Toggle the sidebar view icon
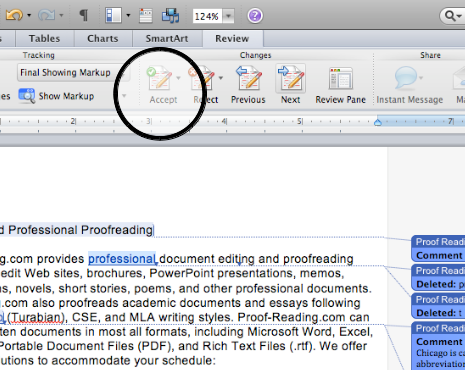Image resolution: width=465 pixels, height=370 pixels. click(x=113, y=15)
